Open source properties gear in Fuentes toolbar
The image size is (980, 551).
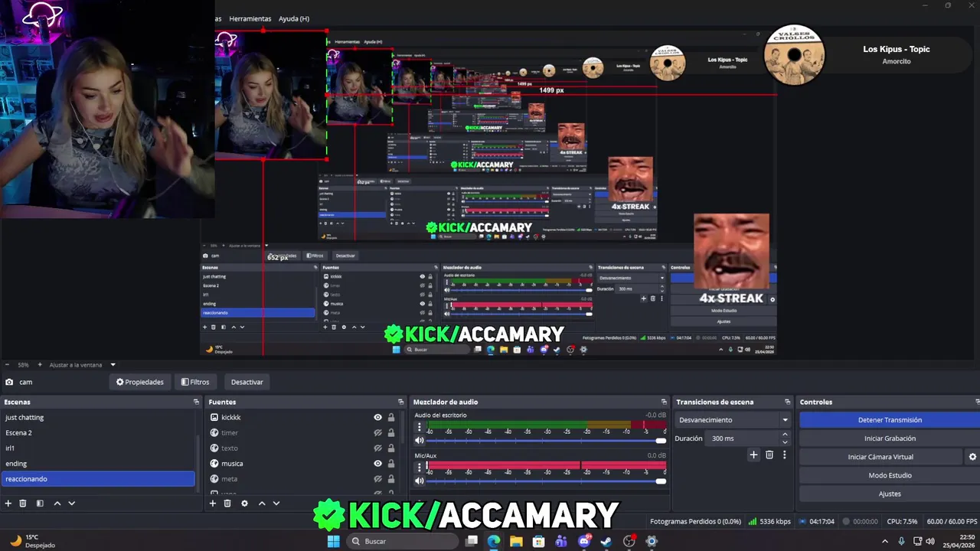click(244, 504)
